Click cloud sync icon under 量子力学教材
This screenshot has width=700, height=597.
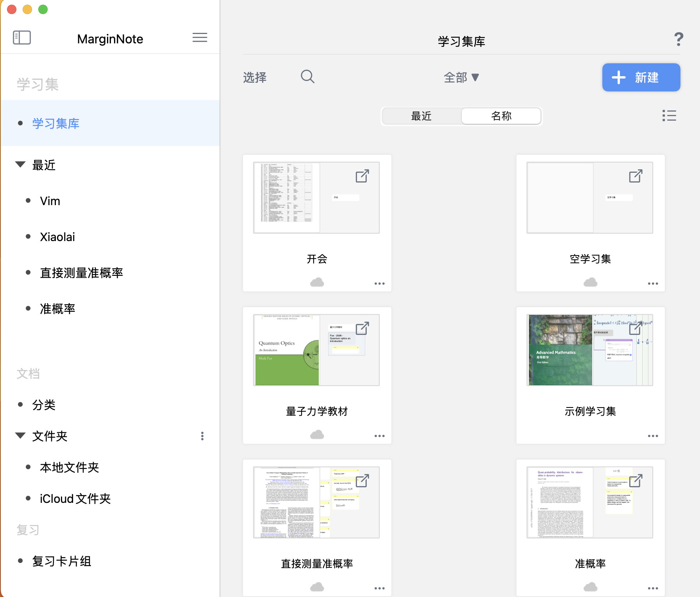(317, 434)
